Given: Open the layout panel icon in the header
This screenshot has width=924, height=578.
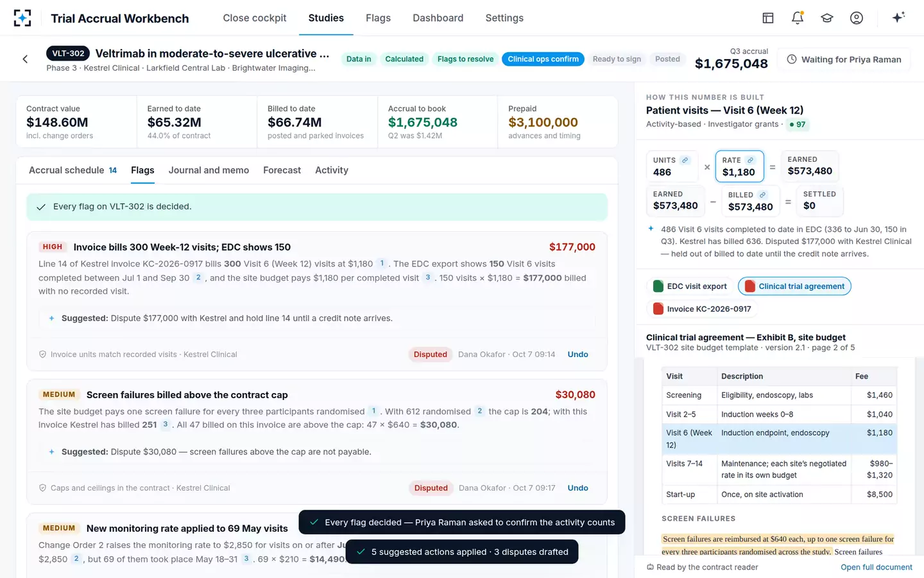Looking at the screenshot, I should pyautogui.click(x=768, y=18).
